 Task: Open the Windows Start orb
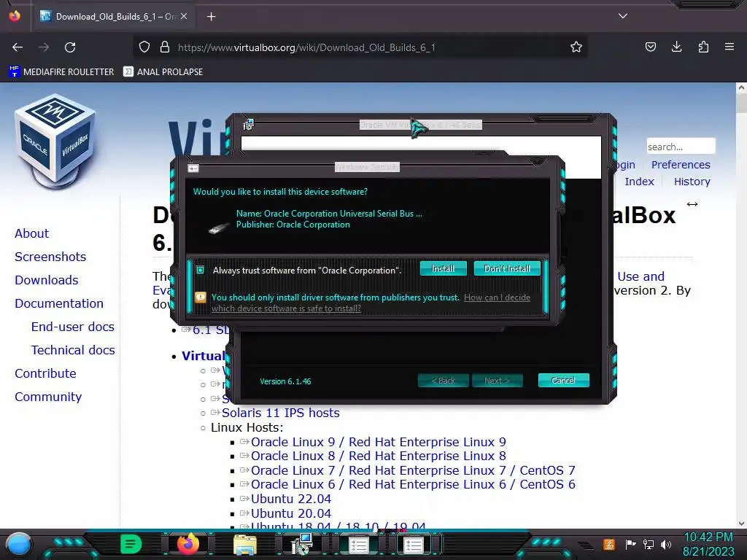[19, 544]
